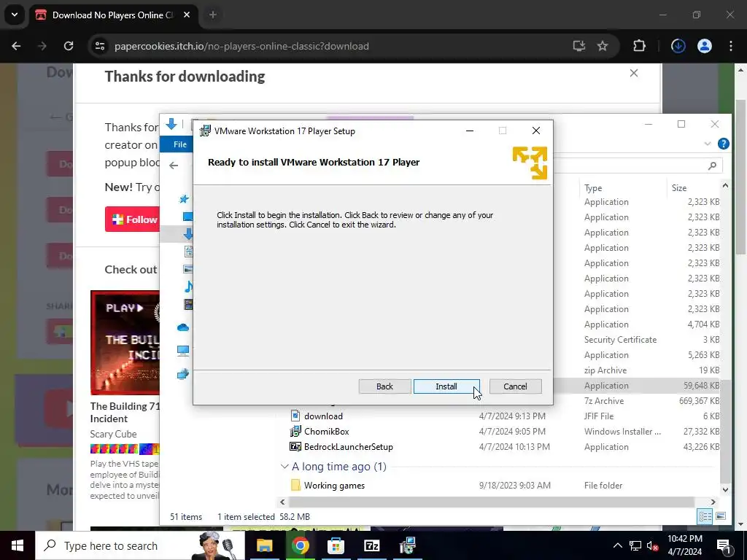747x560 pixels.
Task: Open The Building 71 Incident title link
Action: point(125,413)
